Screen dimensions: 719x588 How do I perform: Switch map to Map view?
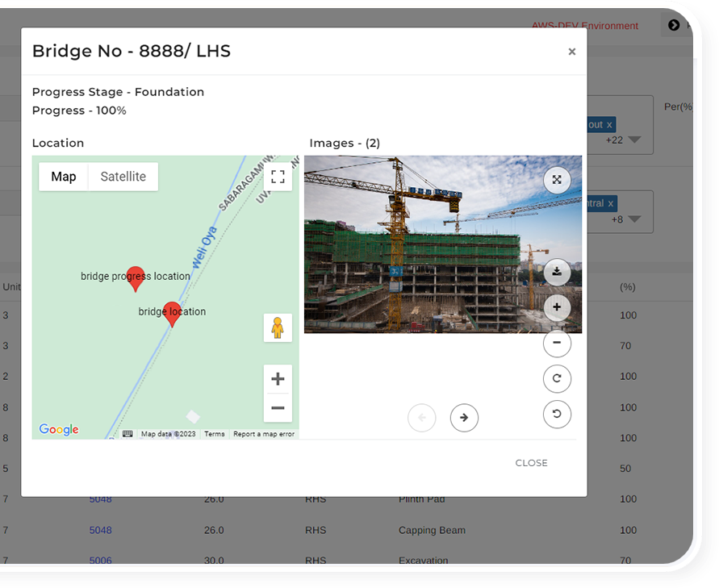(x=64, y=177)
